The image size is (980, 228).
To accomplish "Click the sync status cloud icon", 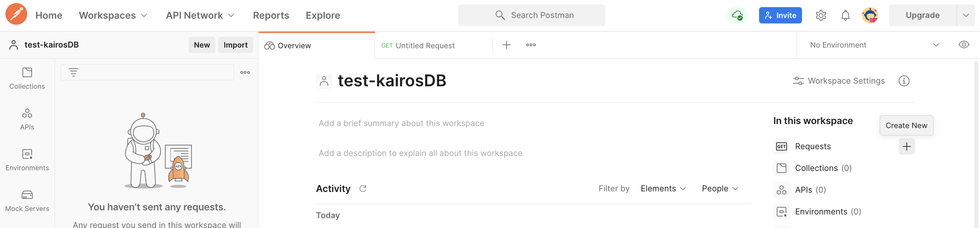I will pos(737,15).
